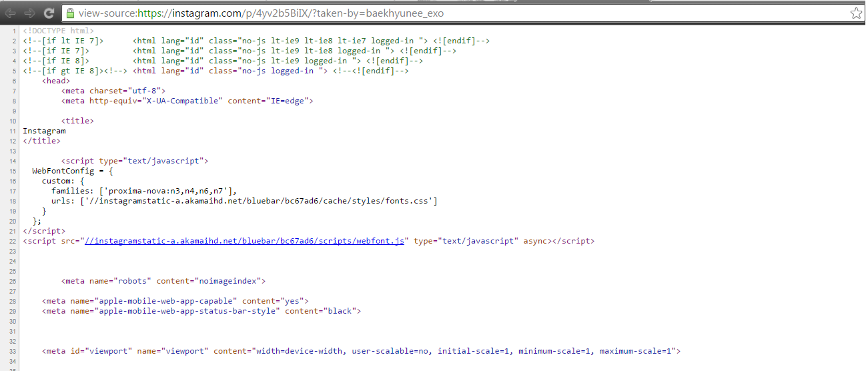The image size is (868, 371).
Task: Click the "[if IE 8]" conditional comment line
Action: (x=223, y=61)
